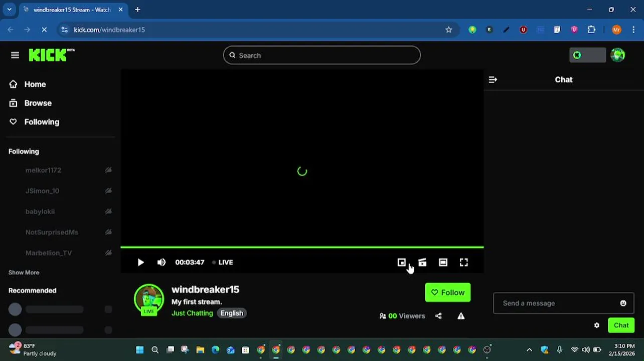The width and height of the screenshot is (644, 361).
Task: Open the user profile avatar menu
Action: click(x=617, y=55)
